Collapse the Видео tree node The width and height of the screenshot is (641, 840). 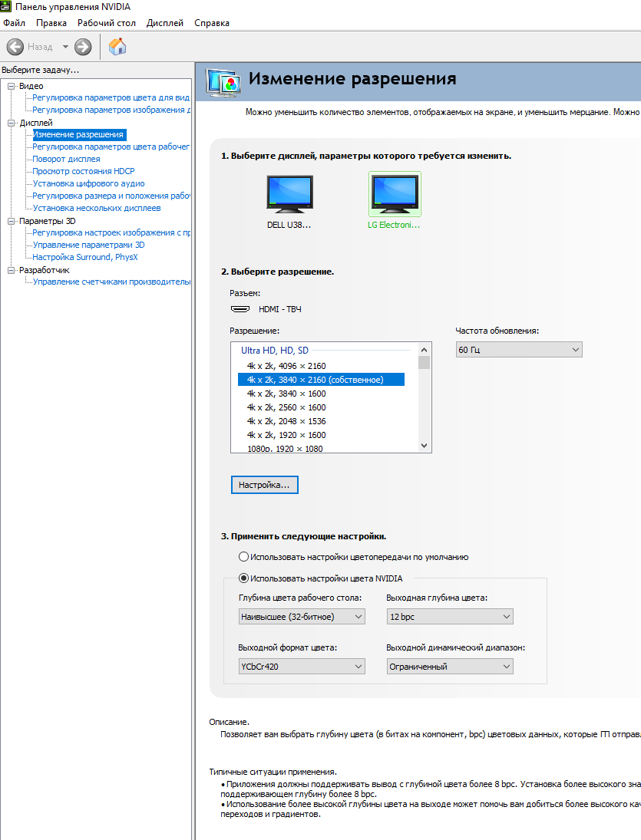11,86
